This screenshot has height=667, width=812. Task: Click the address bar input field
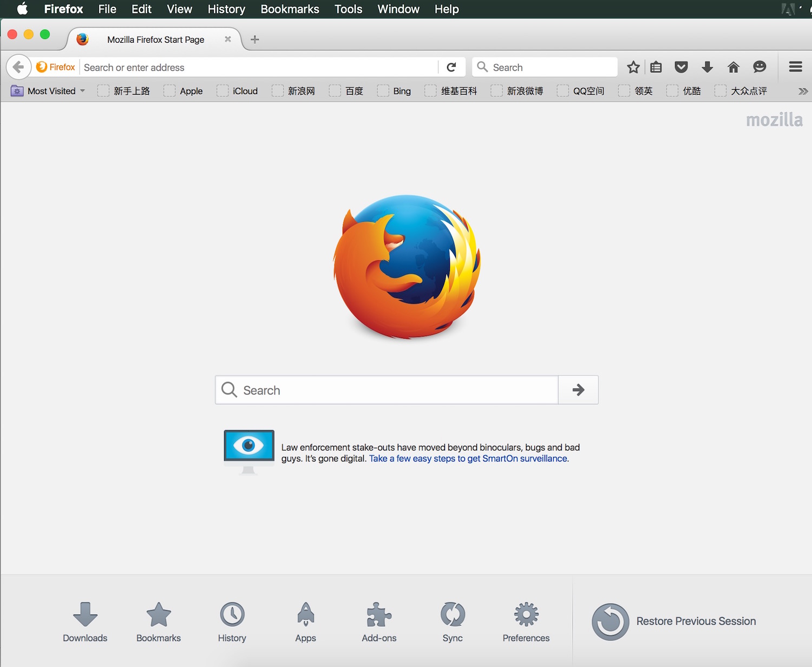pyautogui.click(x=259, y=67)
